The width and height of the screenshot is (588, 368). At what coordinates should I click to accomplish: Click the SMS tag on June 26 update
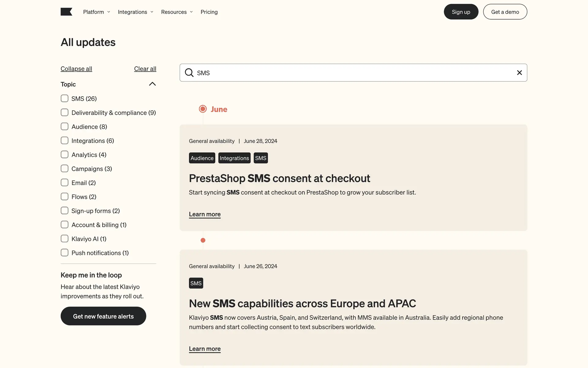[x=196, y=283]
